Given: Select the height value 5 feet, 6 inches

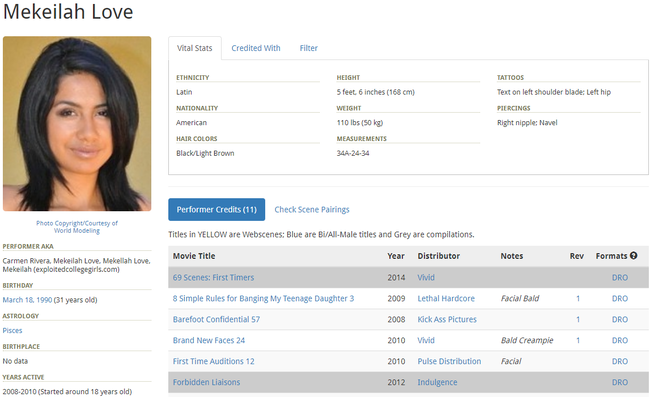Looking at the screenshot, I should pyautogui.click(x=376, y=92).
